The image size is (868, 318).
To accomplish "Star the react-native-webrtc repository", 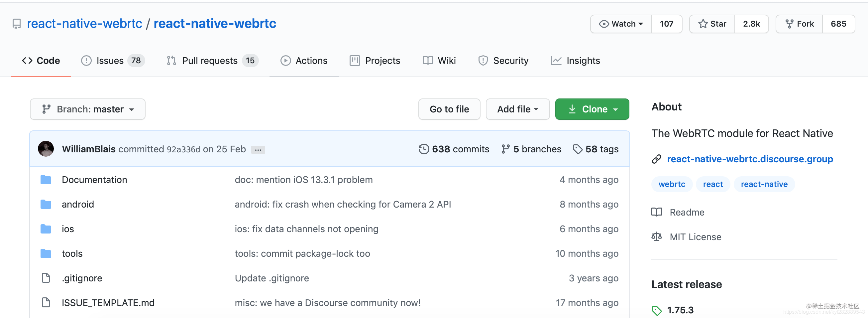I will [x=712, y=24].
